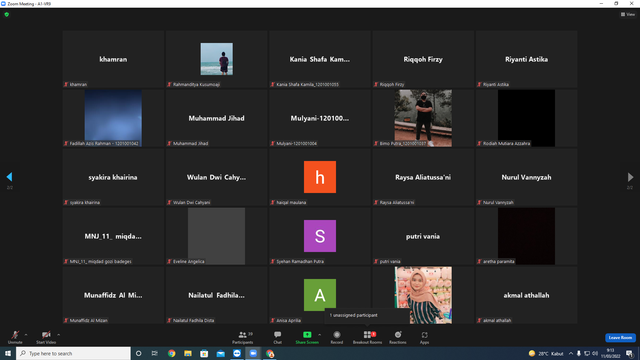Click the green 'A' avatar of Anisa Aprilia

(x=320, y=295)
